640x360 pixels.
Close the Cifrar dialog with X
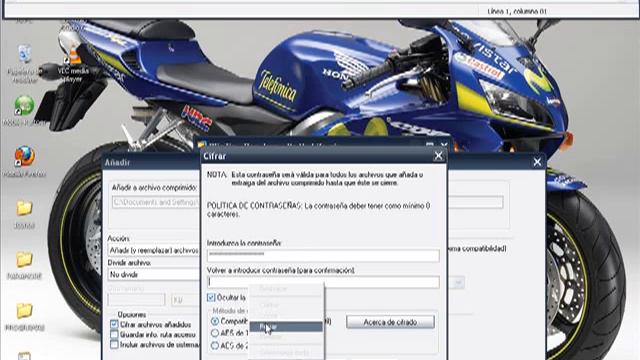pyautogui.click(x=438, y=156)
